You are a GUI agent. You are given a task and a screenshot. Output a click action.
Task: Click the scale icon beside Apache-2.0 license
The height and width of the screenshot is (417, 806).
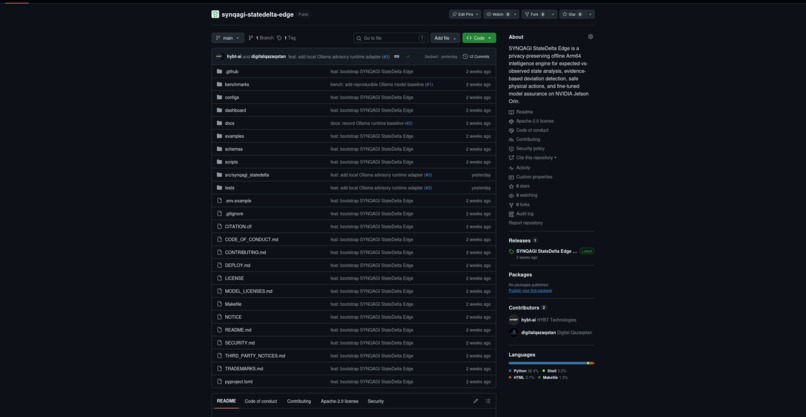pyautogui.click(x=511, y=121)
